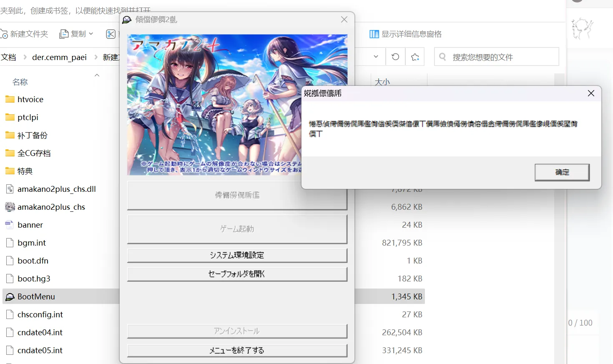Expand chevron after der.cemm_paei breadcrumb

click(x=95, y=57)
